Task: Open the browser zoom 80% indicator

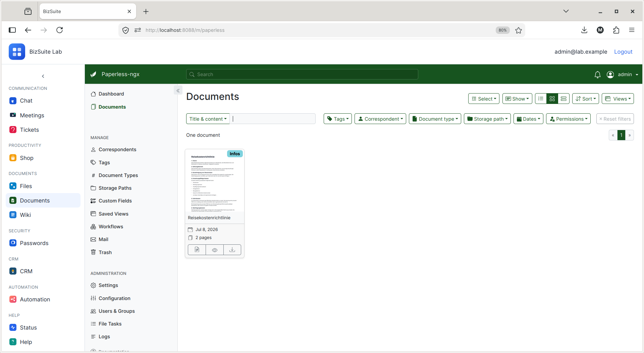Action: pyautogui.click(x=502, y=30)
